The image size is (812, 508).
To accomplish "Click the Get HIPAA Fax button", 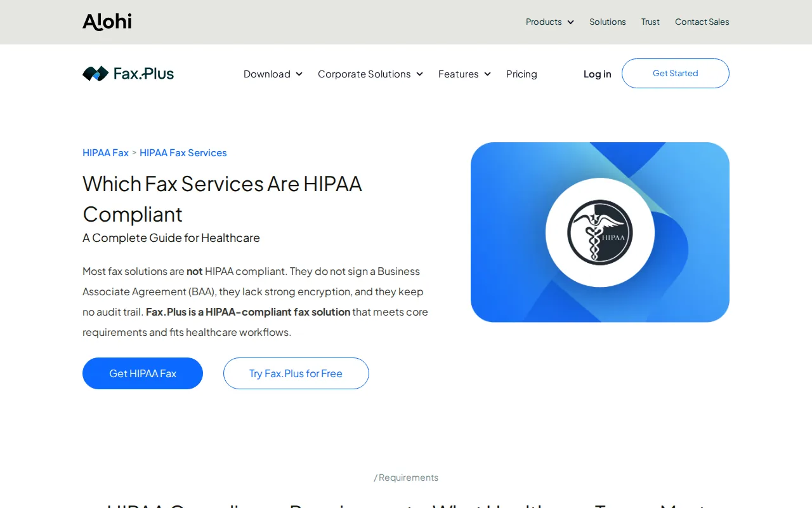I will point(143,373).
